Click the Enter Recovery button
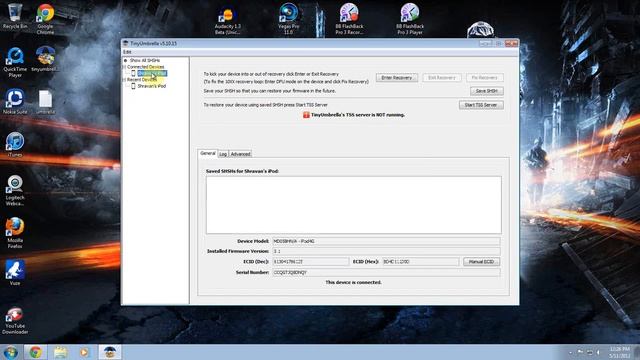This screenshot has width=640, height=360. click(x=397, y=78)
